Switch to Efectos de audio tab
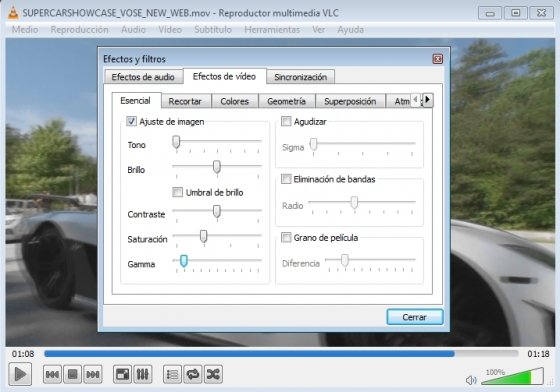This screenshot has height=392, width=560. click(x=143, y=77)
